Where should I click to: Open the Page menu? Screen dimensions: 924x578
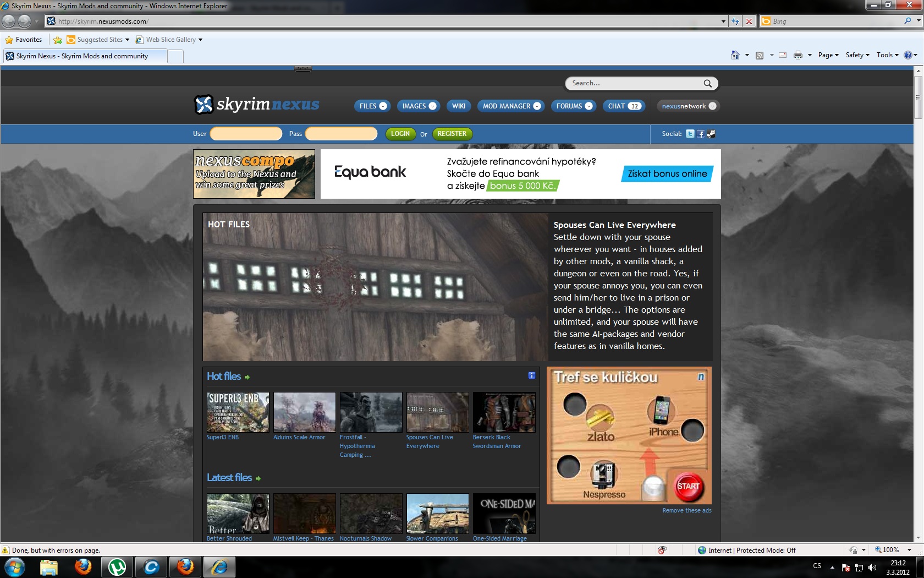point(828,55)
